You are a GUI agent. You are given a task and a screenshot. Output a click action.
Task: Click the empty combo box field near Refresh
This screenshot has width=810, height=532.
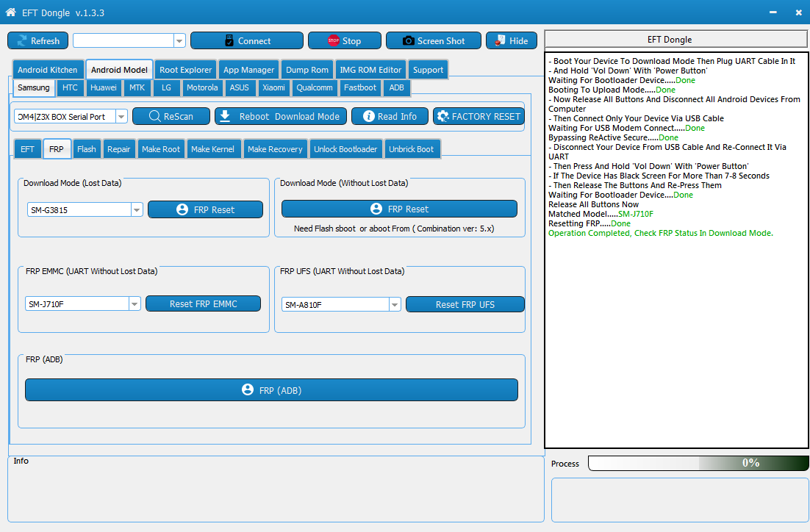[123, 41]
